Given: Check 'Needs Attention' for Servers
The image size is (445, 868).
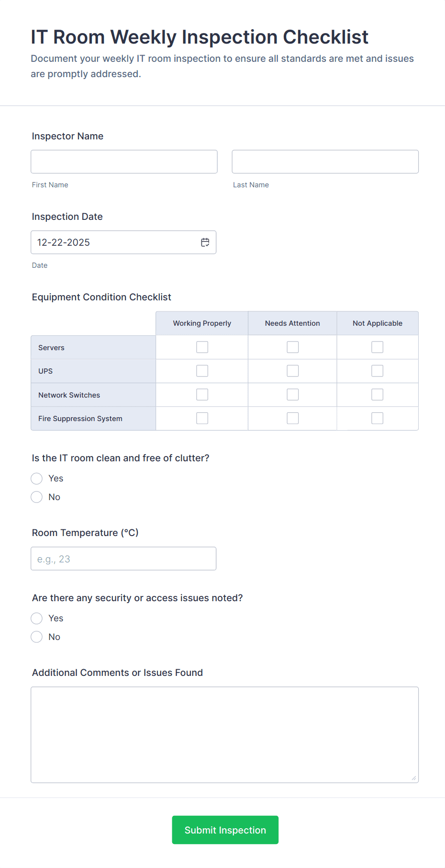Looking at the screenshot, I should [x=292, y=346].
